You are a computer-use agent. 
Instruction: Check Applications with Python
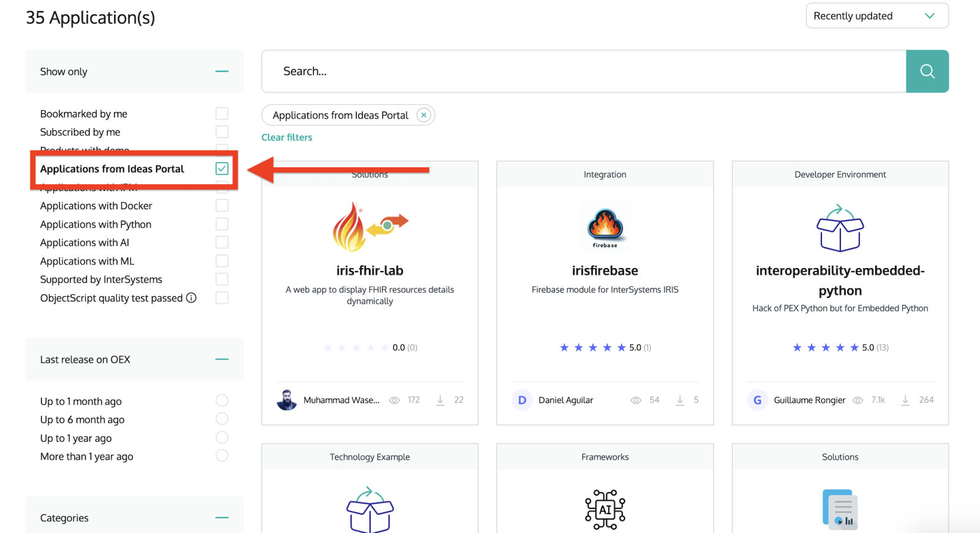pyautogui.click(x=222, y=225)
